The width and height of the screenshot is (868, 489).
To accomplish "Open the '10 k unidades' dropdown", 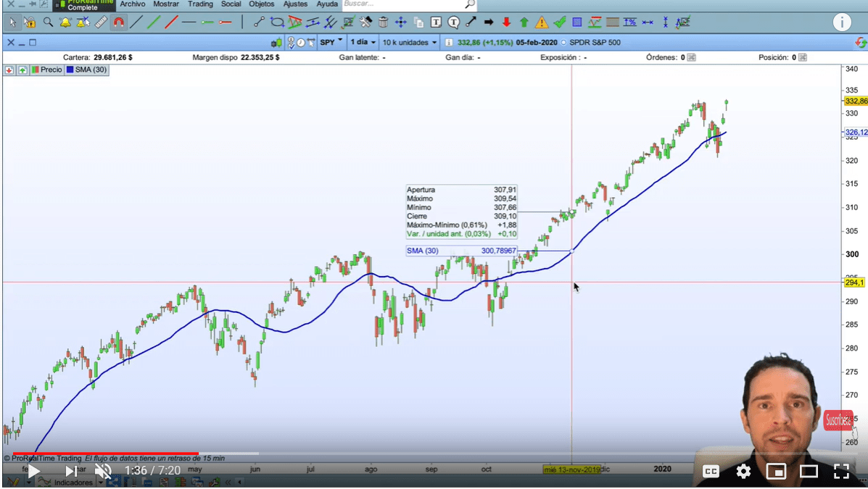I will pyautogui.click(x=410, y=42).
